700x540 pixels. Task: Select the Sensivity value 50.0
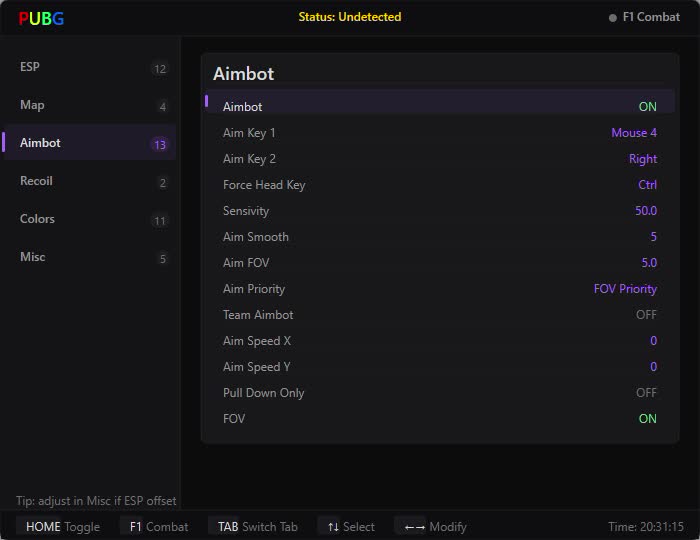[646, 211]
